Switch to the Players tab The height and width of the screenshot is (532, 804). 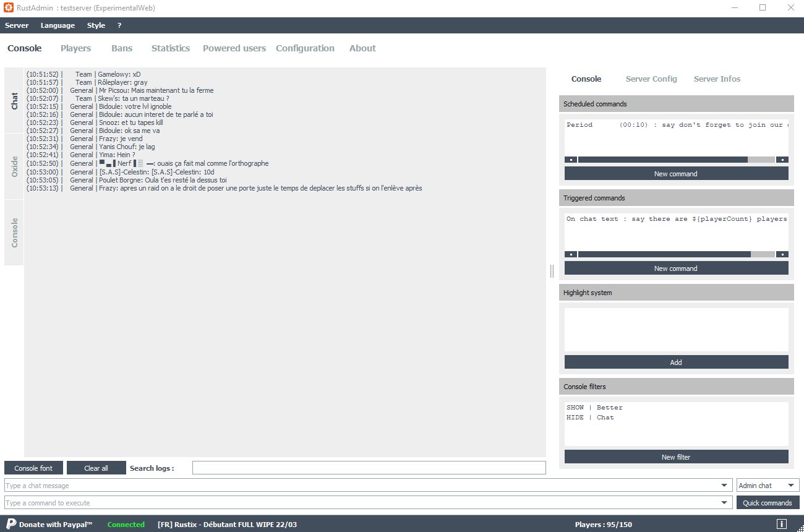tap(75, 48)
